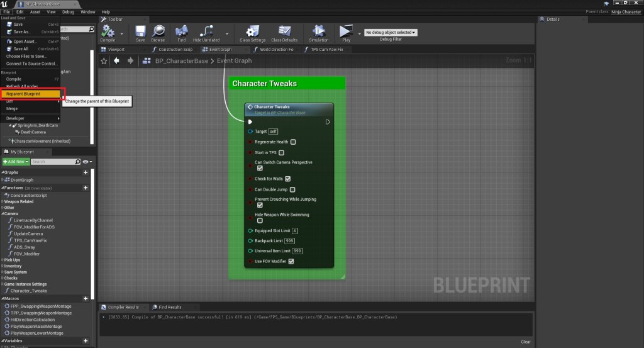Open the Add New dropdown in My Blueprint
Screen dimensions: 644x348
point(15,162)
